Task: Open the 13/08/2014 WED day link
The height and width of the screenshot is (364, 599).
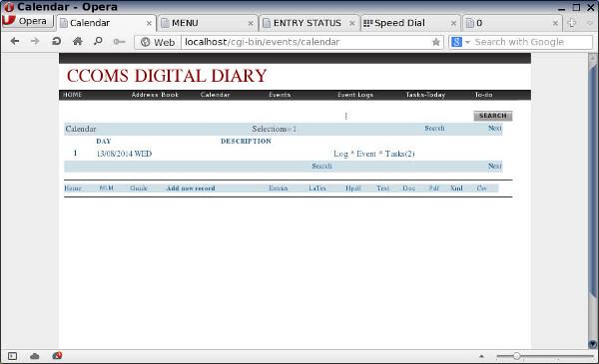Action: pyautogui.click(x=124, y=154)
